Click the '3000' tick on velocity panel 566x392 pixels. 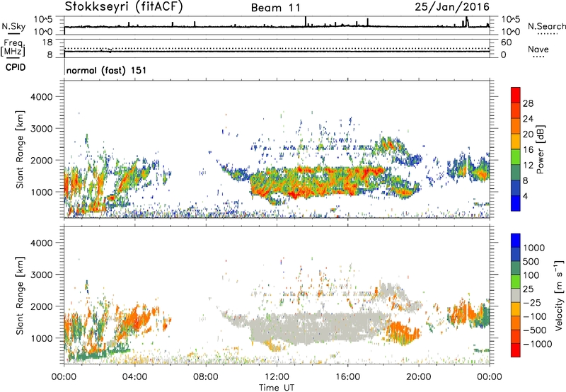pyautogui.click(x=42, y=275)
